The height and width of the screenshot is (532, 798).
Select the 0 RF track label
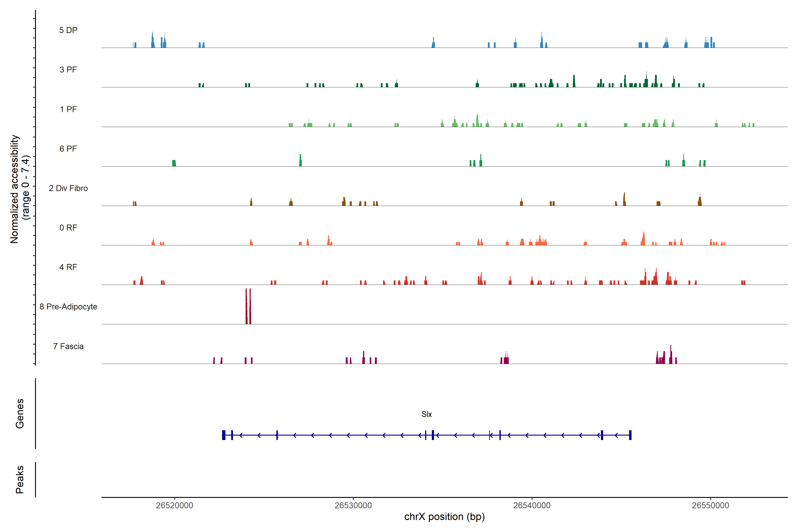[68, 228]
